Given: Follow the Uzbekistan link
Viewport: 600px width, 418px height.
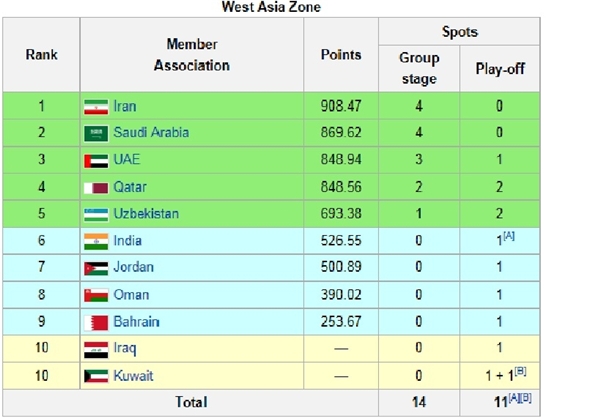Looking at the screenshot, I should tap(146, 214).
